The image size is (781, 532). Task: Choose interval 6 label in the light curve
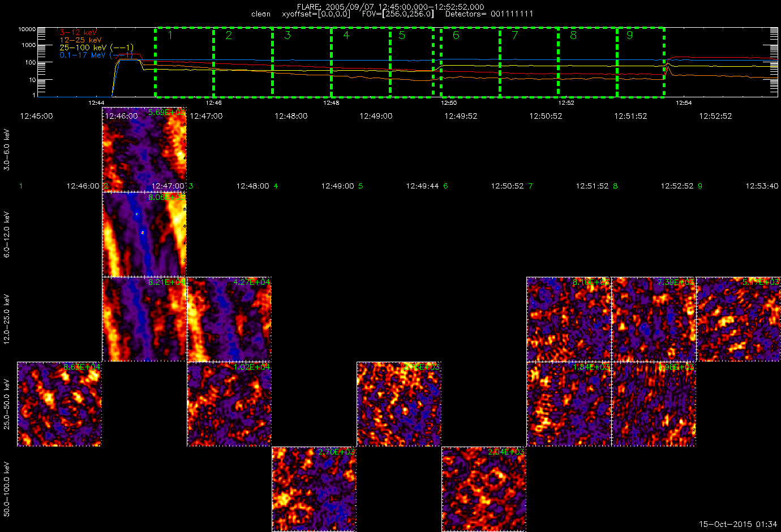[x=456, y=35]
